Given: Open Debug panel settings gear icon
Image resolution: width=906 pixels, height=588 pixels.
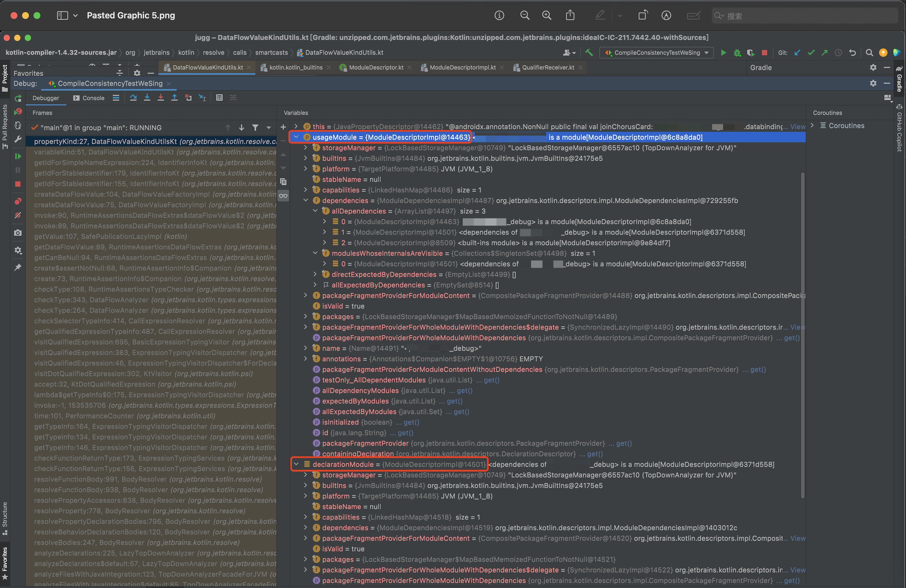Looking at the screenshot, I should pyautogui.click(x=873, y=83).
